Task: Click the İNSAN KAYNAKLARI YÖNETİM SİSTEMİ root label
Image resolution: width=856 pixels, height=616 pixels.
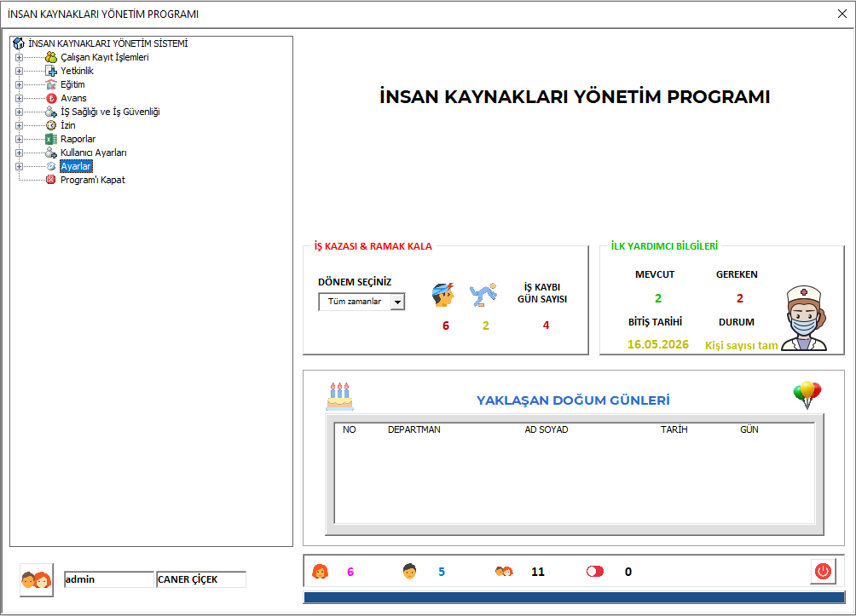Action: (x=108, y=43)
